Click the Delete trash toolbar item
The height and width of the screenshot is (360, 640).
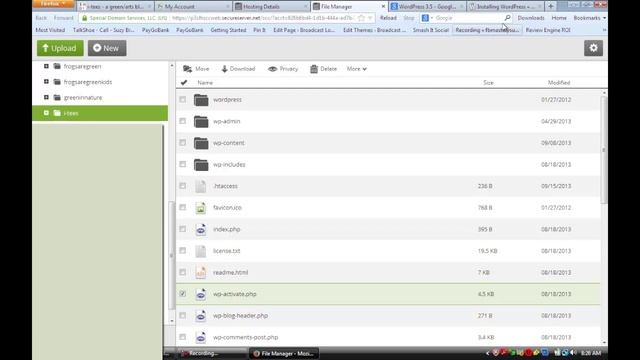323,69
